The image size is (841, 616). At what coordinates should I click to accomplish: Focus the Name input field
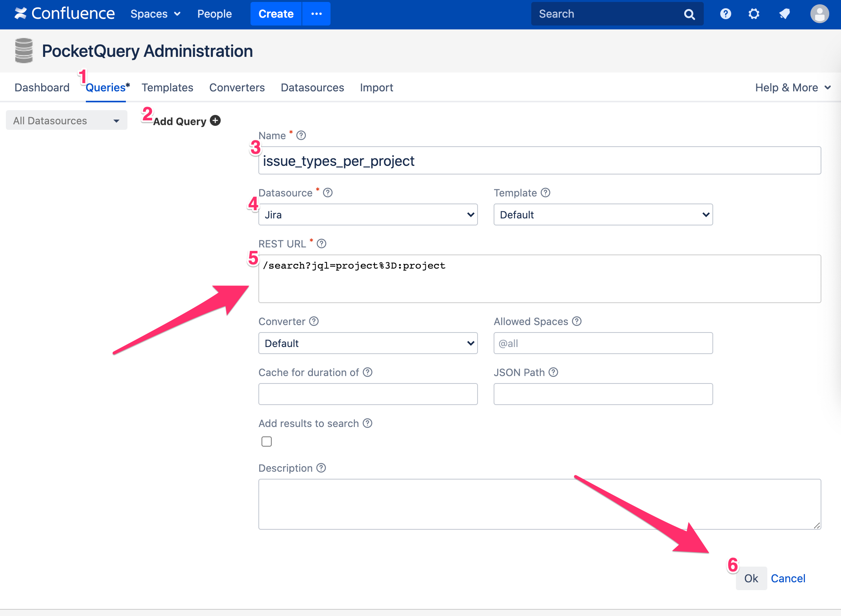click(539, 160)
